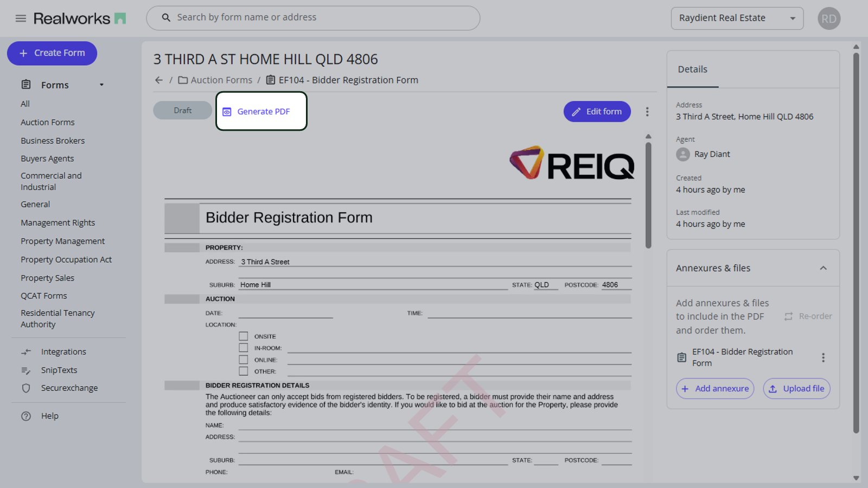
Task: Collapse the Forms section arrow
Action: (101, 85)
